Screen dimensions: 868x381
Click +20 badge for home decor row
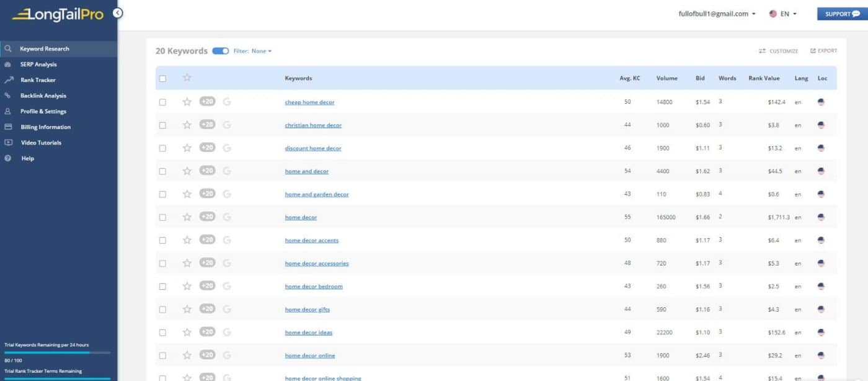pos(207,217)
